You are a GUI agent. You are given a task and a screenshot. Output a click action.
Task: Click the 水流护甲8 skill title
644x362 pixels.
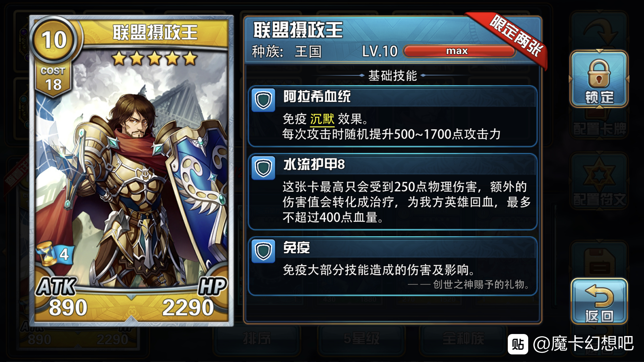[x=314, y=164]
